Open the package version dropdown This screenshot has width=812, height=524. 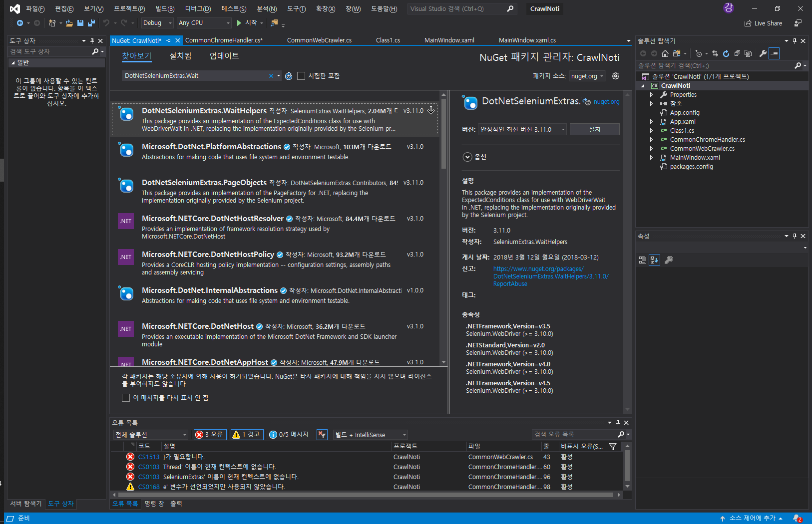[522, 129]
